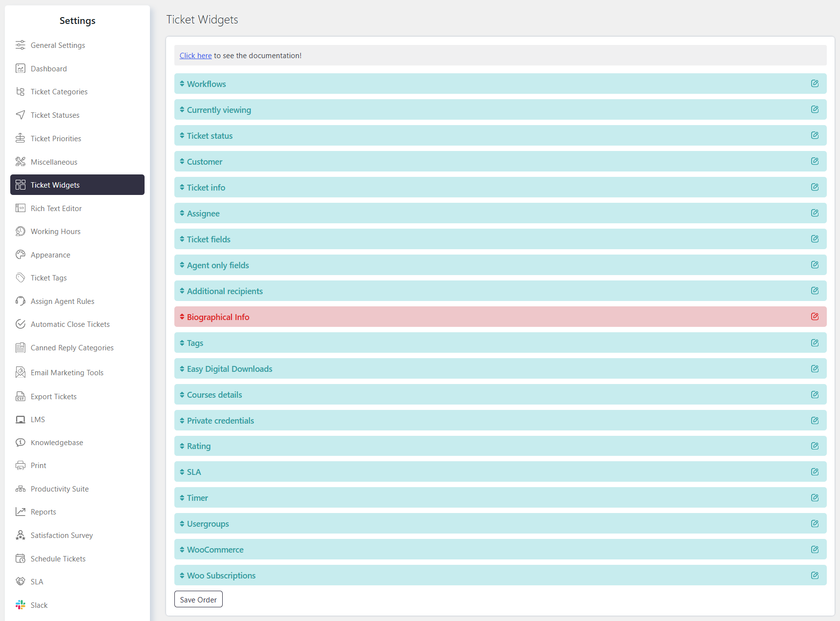Click edit icon for Usergroups widget
This screenshot has height=621, width=840.
[x=815, y=524]
